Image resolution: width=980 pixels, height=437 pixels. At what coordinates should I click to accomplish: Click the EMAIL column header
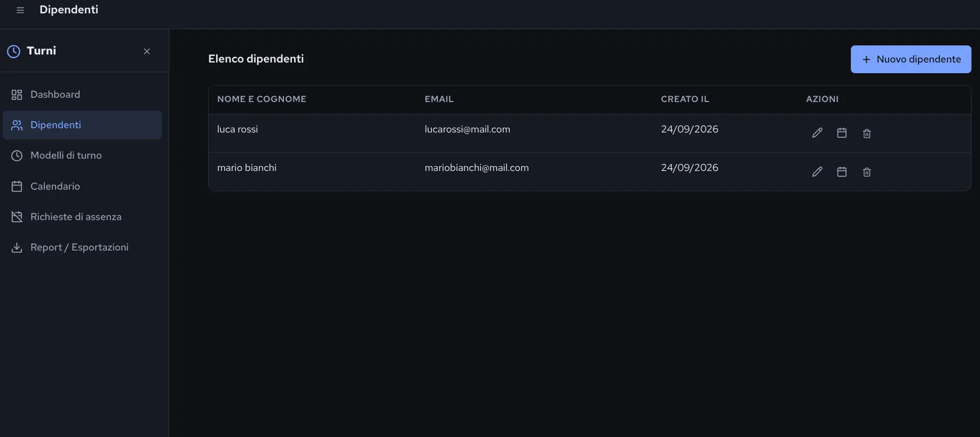[439, 99]
